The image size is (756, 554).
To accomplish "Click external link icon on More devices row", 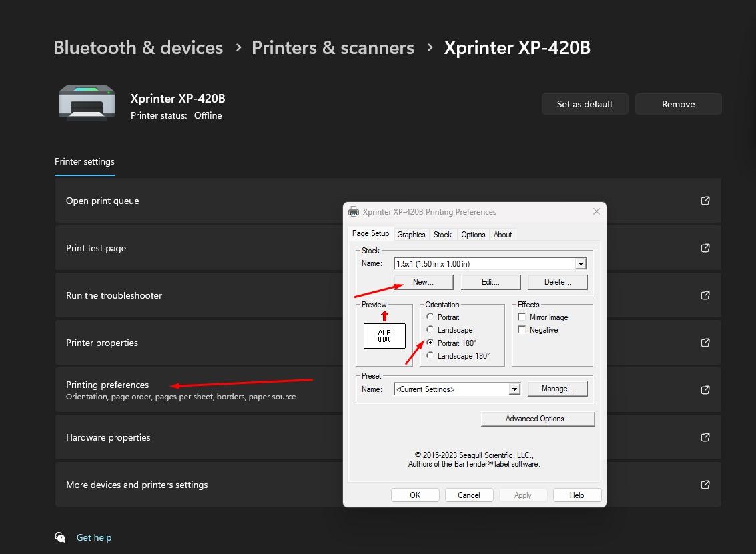I will tap(705, 485).
